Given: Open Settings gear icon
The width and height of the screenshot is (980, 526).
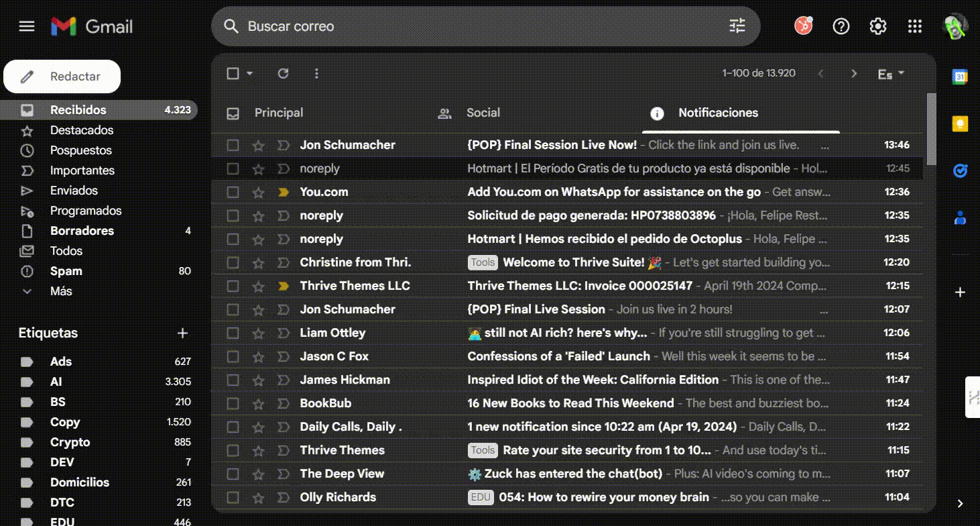Looking at the screenshot, I should (877, 26).
